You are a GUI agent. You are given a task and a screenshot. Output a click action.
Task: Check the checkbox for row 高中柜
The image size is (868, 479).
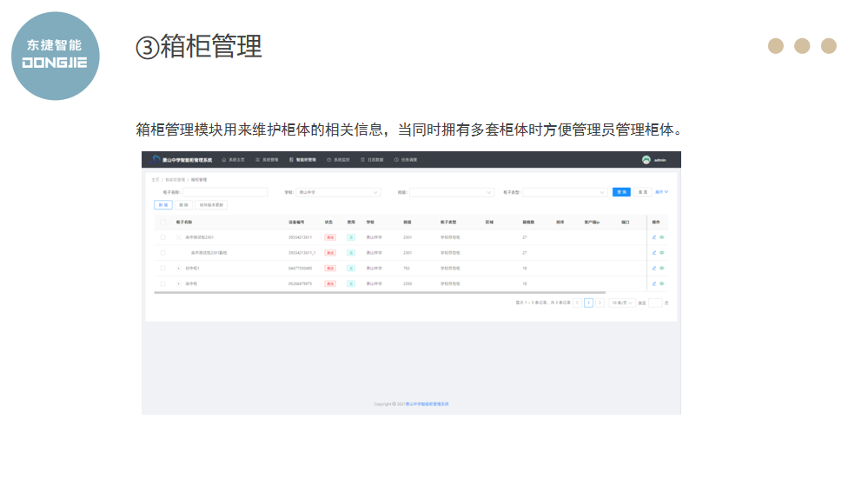tap(162, 283)
